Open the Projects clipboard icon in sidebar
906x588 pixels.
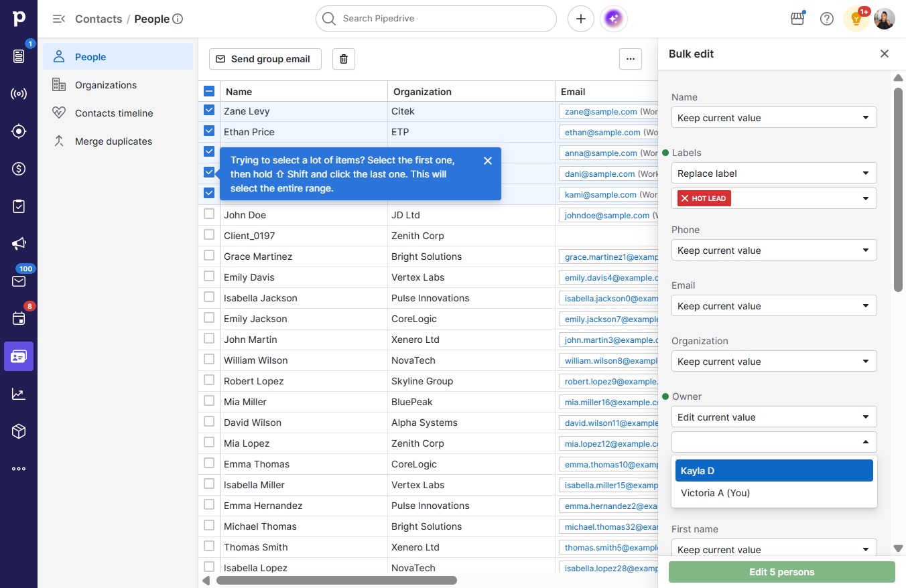tap(19, 206)
